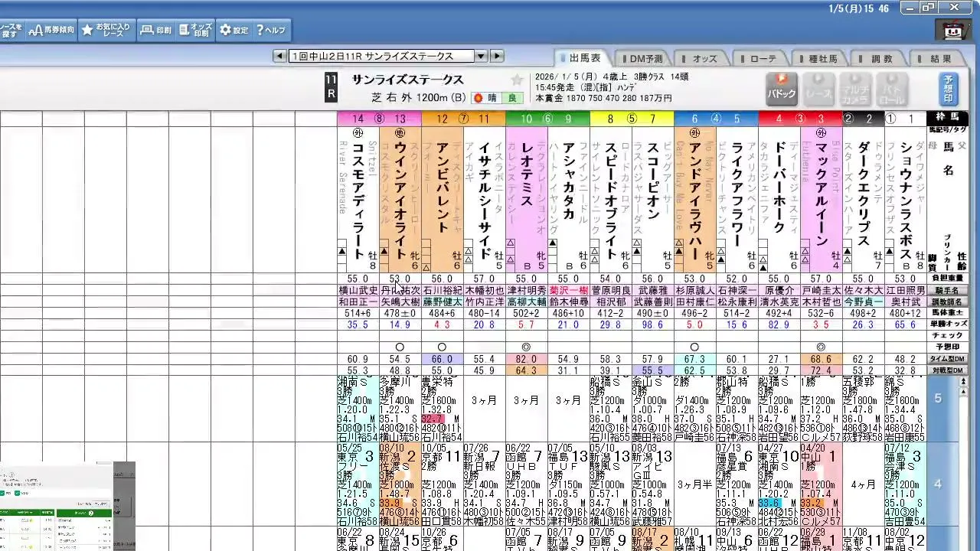Open the パトロール video button
Viewport: 980px width, 551px height.
click(890, 90)
